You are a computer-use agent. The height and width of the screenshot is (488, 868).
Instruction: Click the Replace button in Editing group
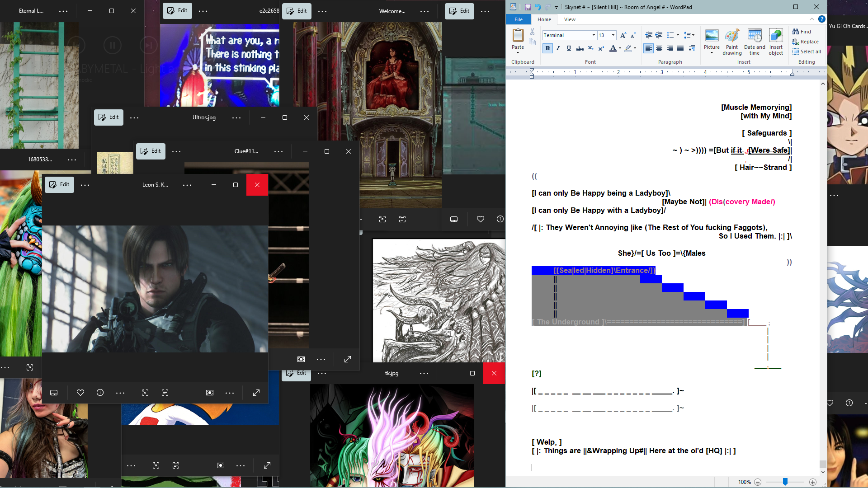click(x=806, y=42)
